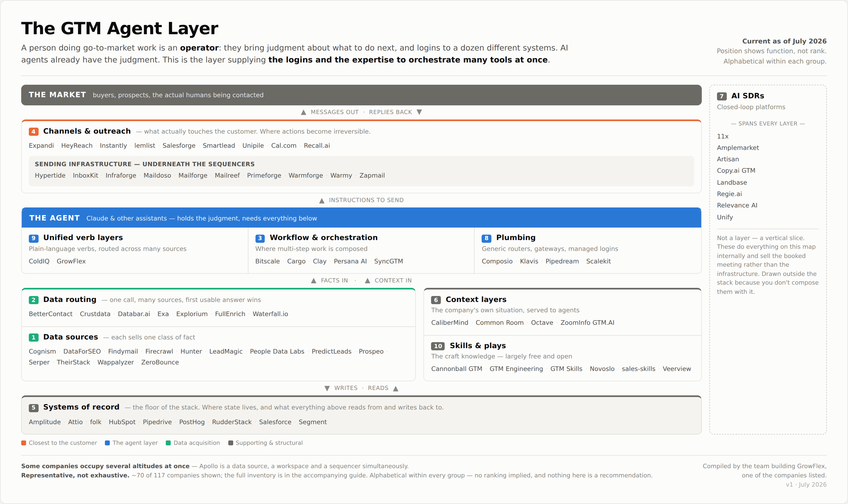Click the number 2 badge beside Data routing
The height and width of the screenshot is (504, 848).
coord(33,300)
